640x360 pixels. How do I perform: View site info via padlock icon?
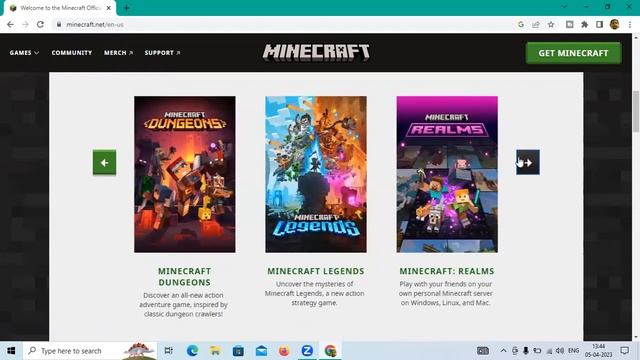pos(59,24)
